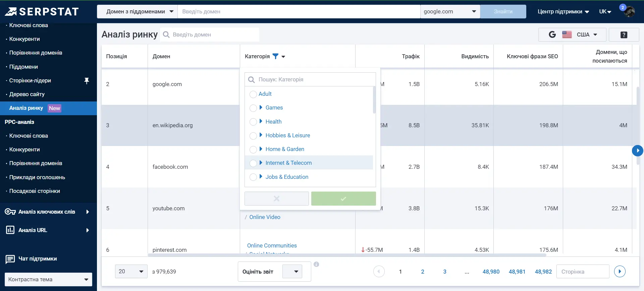The image size is (644, 291).
Task: Expand the Internet & Telecom subtree
Action: tap(261, 162)
